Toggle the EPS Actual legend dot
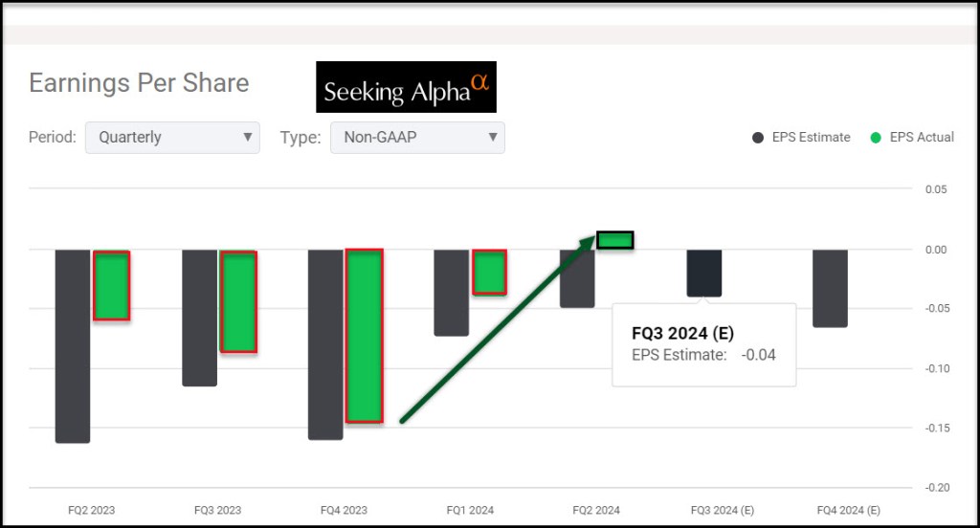The width and height of the screenshot is (980, 528). point(876,138)
